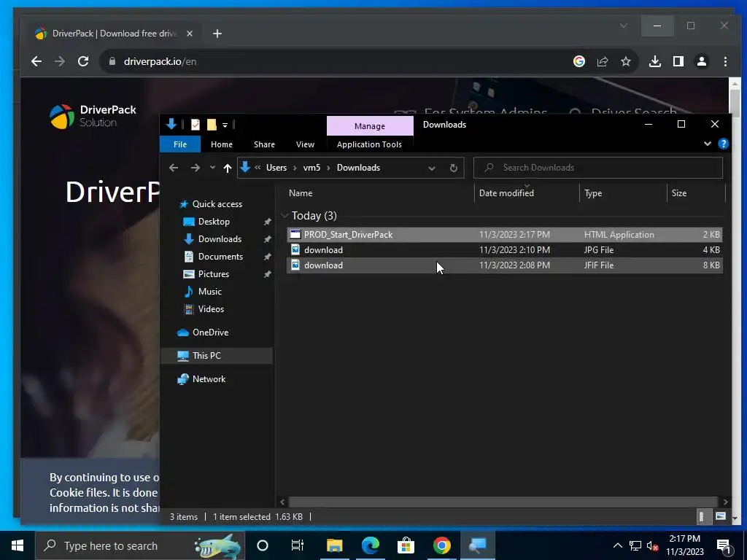The image size is (747, 560).
Task: Select the download JPG file
Action: click(x=505, y=249)
